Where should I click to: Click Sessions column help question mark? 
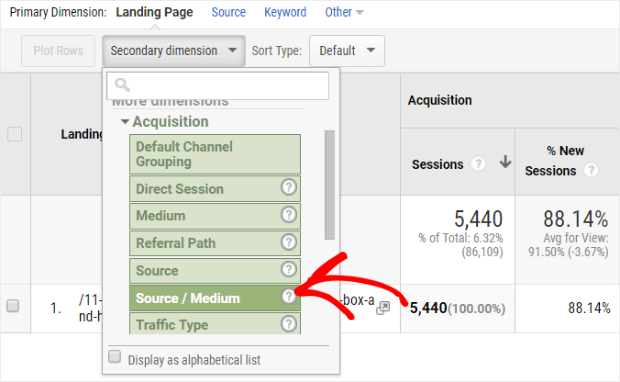coord(478,163)
